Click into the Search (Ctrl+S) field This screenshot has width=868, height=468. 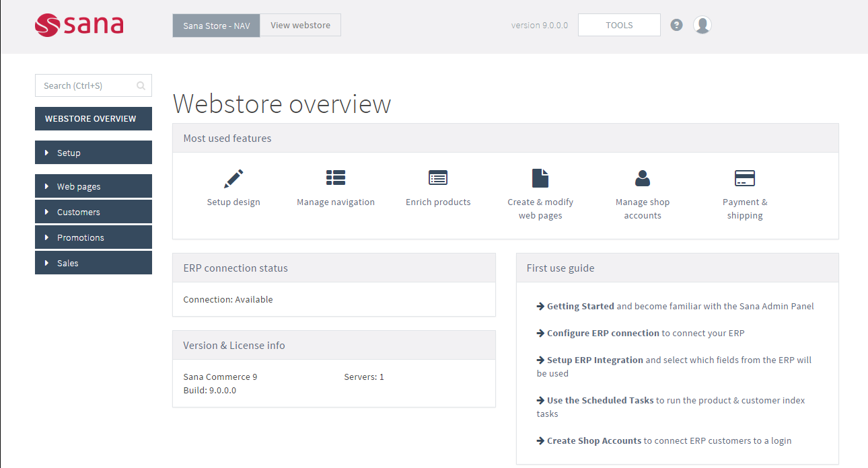point(87,85)
